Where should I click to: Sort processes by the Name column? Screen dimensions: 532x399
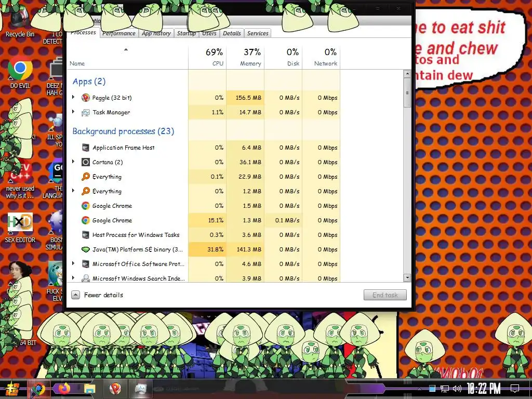tap(128, 58)
